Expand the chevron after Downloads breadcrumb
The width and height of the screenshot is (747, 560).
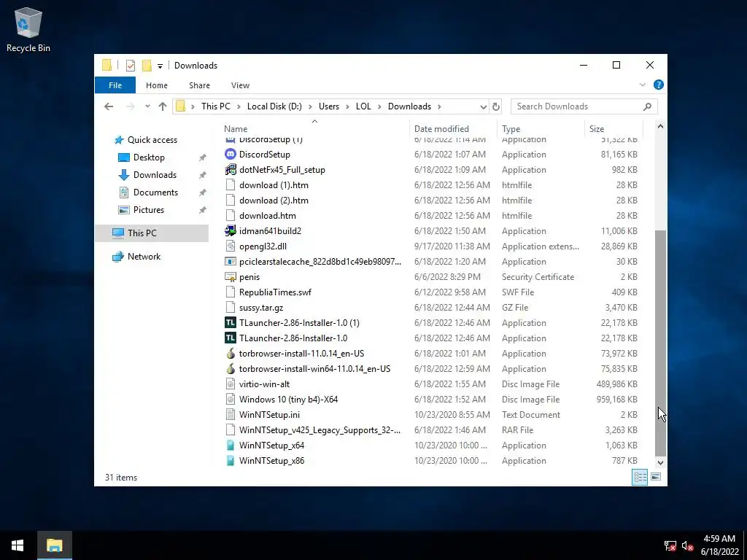pos(439,106)
